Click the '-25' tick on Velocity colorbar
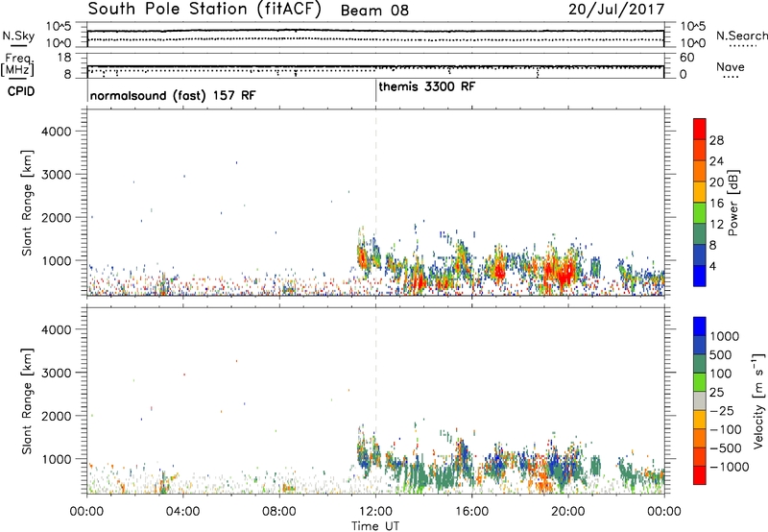Image resolution: width=768 pixels, height=532 pixels. click(722, 410)
